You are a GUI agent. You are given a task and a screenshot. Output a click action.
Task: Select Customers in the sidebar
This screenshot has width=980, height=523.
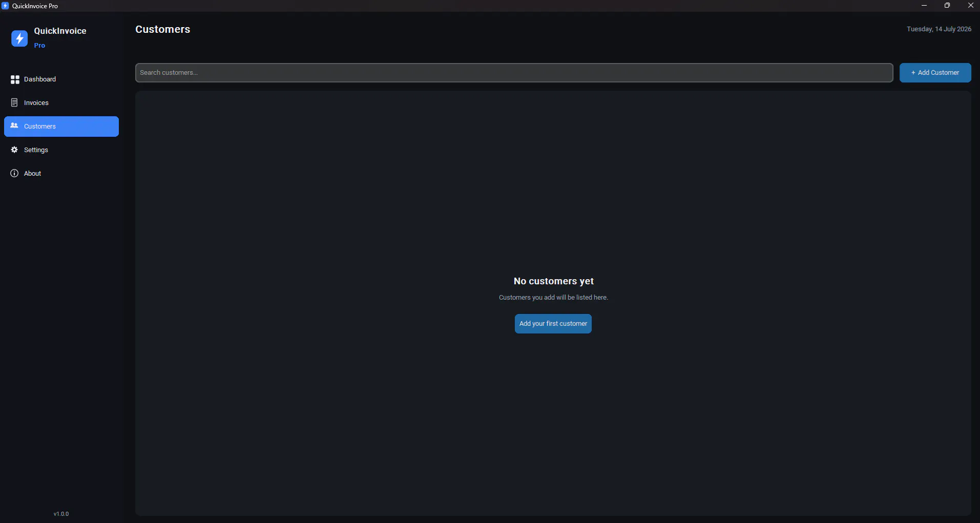coord(61,127)
